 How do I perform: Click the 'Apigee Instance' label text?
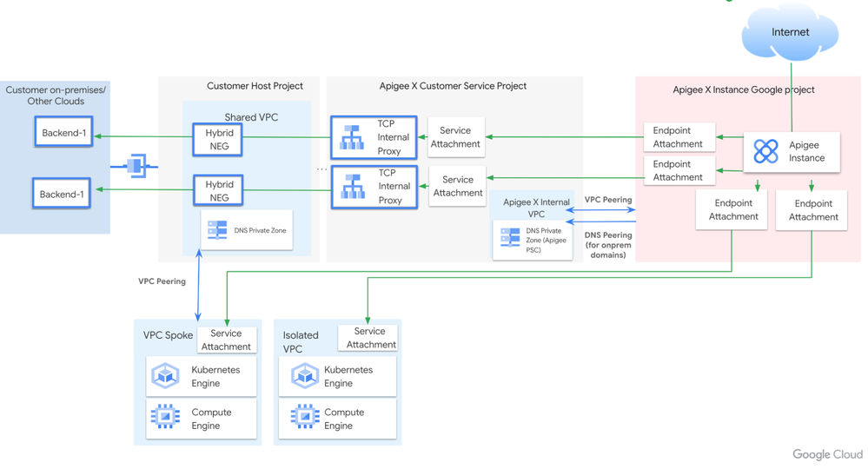pyautogui.click(x=806, y=151)
